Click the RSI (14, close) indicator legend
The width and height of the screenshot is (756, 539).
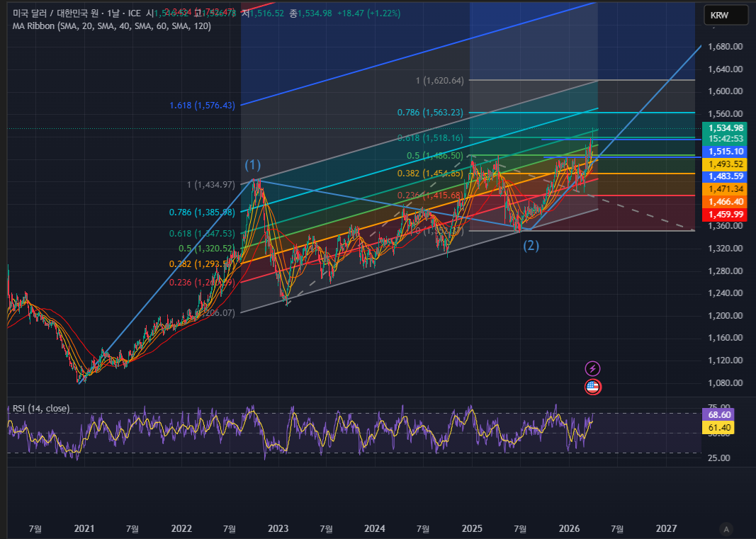41,409
